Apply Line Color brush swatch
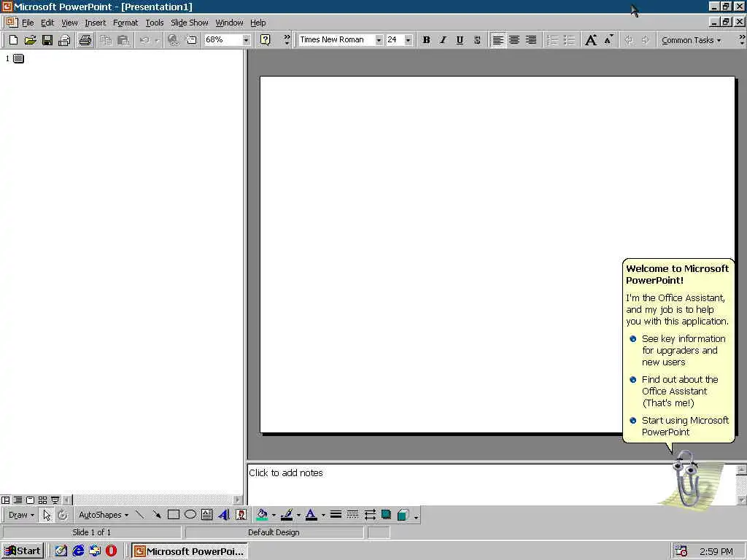 tap(287, 515)
